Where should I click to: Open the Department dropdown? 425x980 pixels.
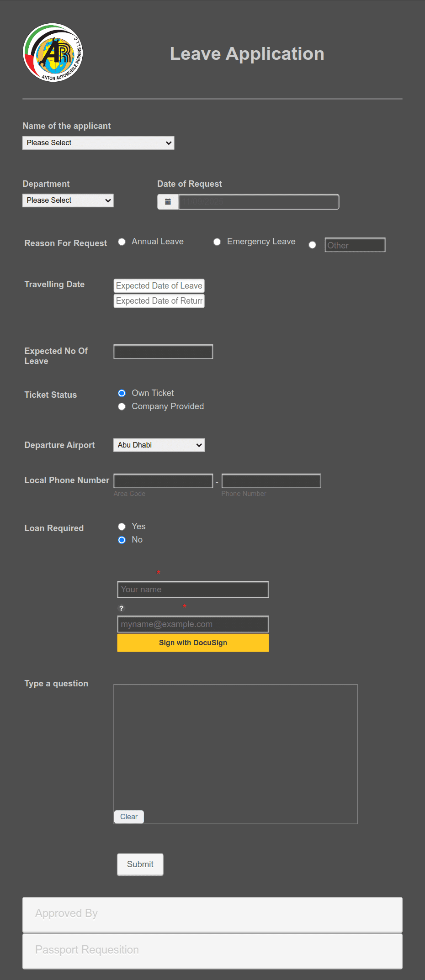(68, 200)
